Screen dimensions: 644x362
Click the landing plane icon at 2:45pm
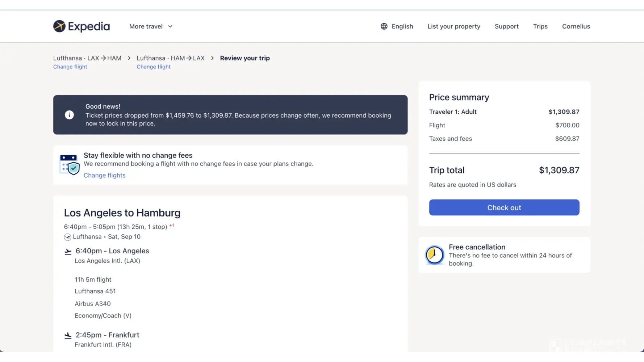click(68, 336)
